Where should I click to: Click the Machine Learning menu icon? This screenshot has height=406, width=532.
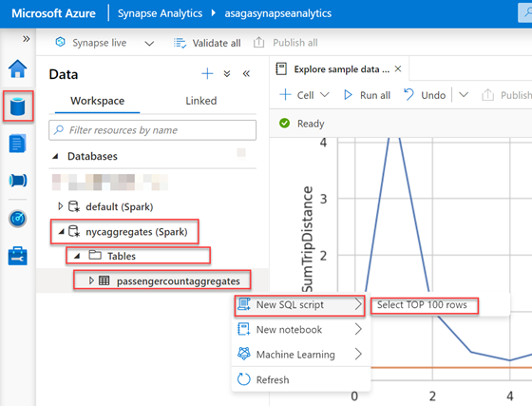pyautogui.click(x=243, y=354)
